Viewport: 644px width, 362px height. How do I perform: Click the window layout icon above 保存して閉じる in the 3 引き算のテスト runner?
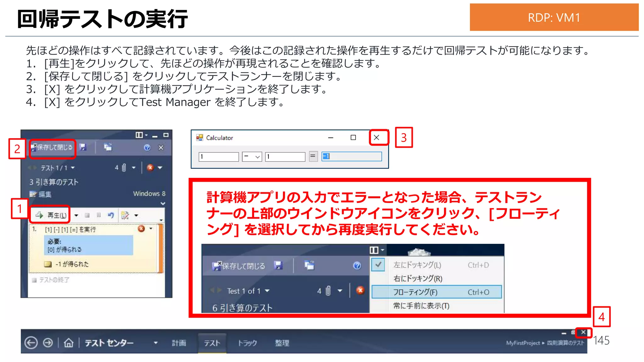139,135
